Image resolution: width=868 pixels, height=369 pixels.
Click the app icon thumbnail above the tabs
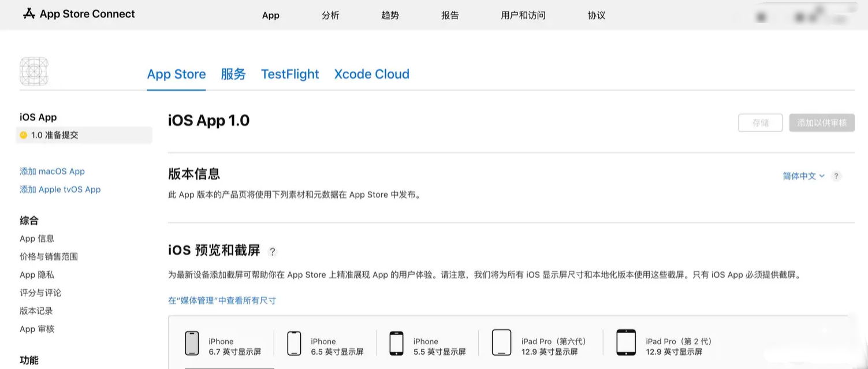34,71
